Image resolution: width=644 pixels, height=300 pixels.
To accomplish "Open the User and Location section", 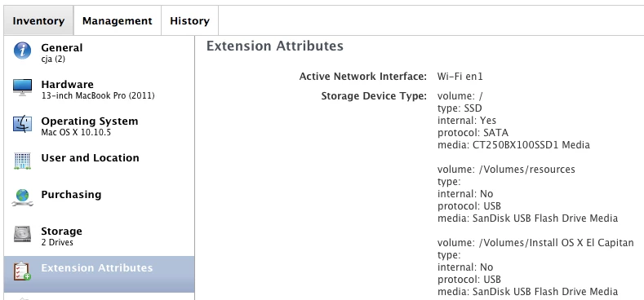I will pyautogui.click(x=99, y=163).
